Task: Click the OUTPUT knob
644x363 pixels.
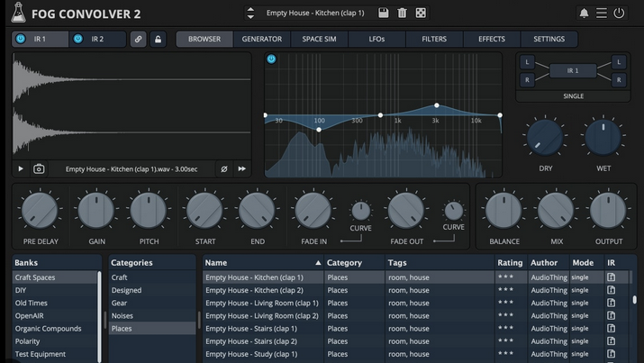Action: tap(608, 210)
